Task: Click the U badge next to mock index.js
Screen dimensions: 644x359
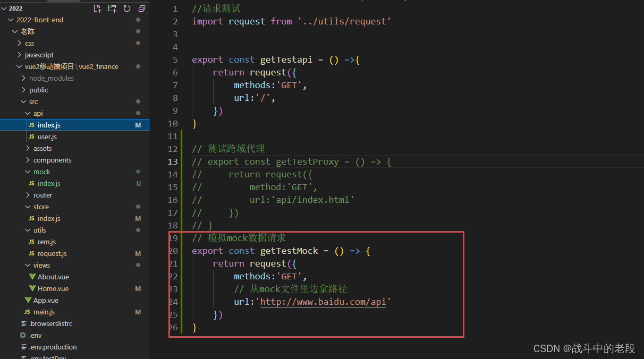Action: tap(138, 183)
